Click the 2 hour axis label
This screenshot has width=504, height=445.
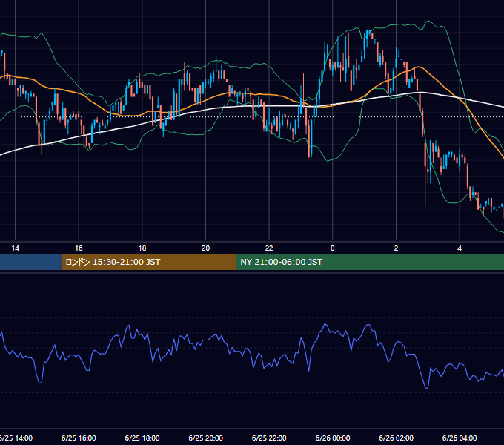[396, 248]
